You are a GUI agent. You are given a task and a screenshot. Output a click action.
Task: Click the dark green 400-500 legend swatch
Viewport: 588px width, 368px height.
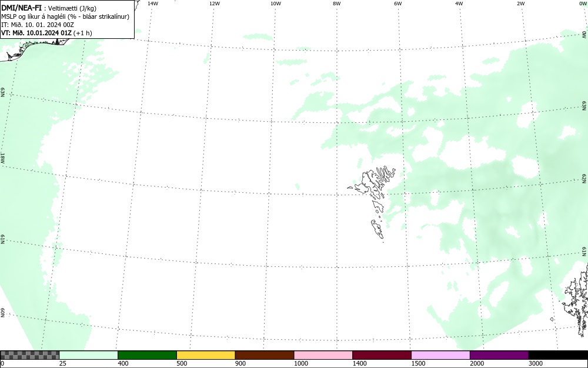click(147, 355)
